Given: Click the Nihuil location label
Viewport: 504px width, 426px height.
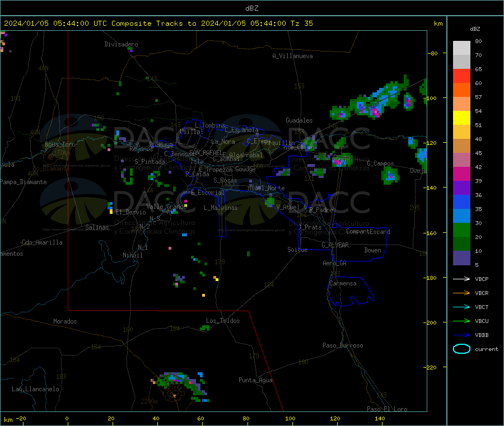Looking at the screenshot, I should coord(132,255).
